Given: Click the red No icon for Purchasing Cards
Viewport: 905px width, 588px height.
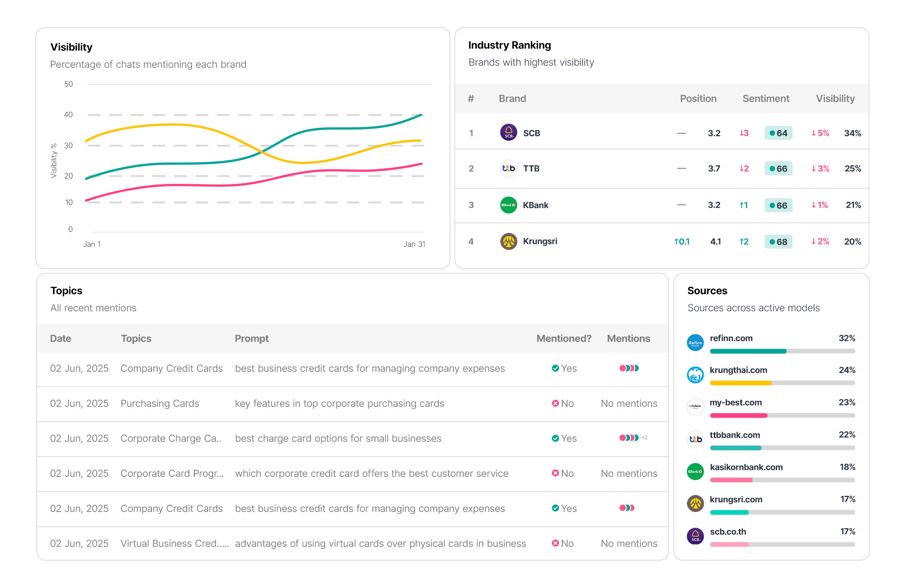Looking at the screenshot, I should [x=555, y=403].
